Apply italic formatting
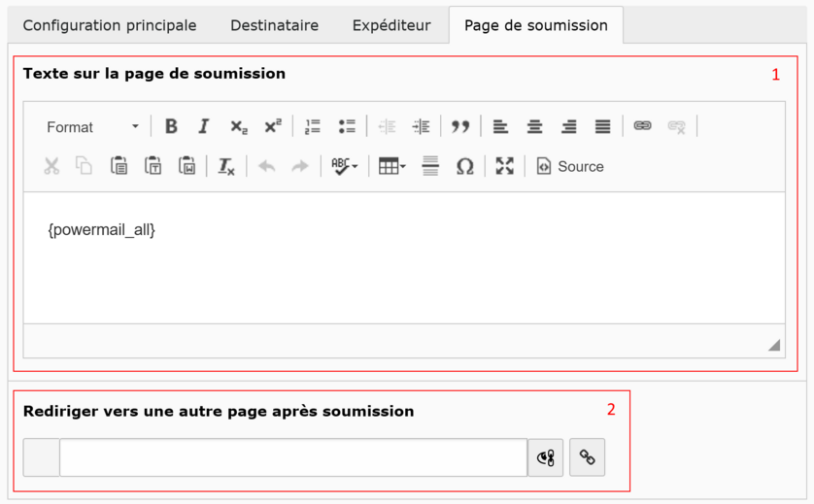 [x=204, y=126]
